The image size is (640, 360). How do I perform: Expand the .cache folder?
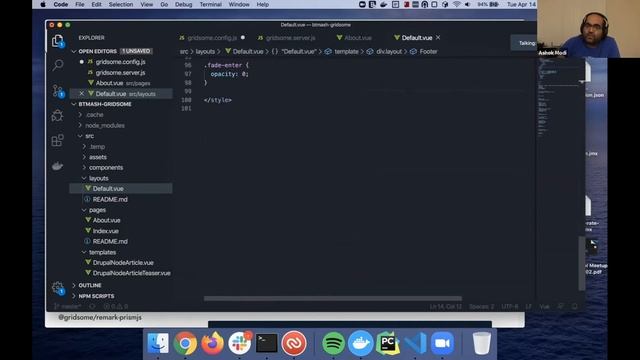80,115
